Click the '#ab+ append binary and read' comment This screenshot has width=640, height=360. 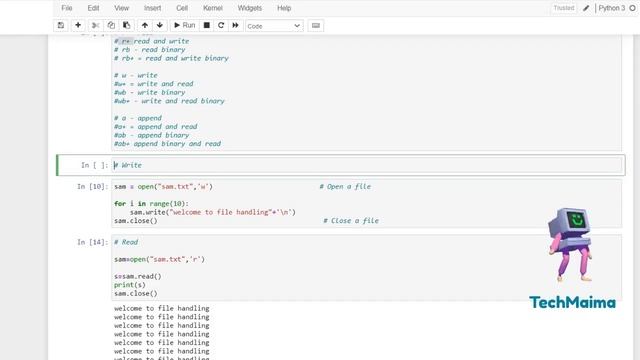[167, 144]
